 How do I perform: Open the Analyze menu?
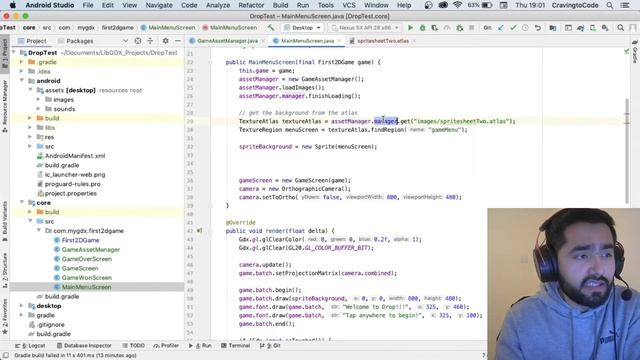(218, 5)
